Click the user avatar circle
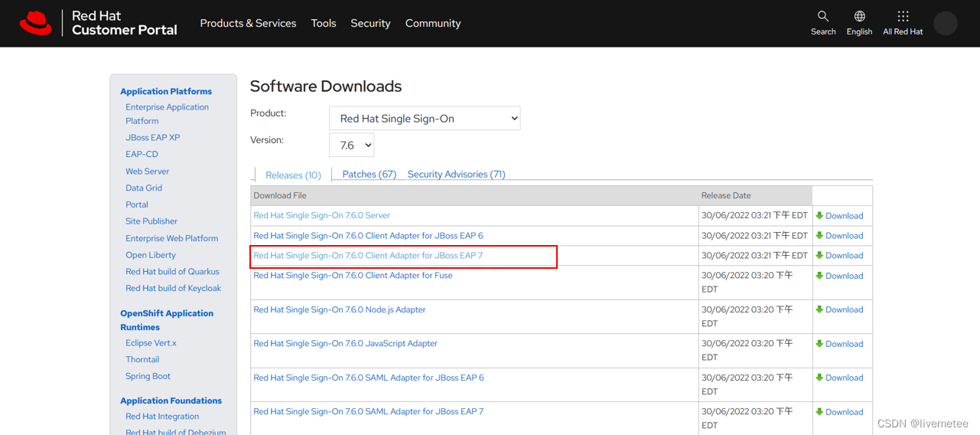The height and width of the screenshot is (435, 980). (x=946, y=23)
